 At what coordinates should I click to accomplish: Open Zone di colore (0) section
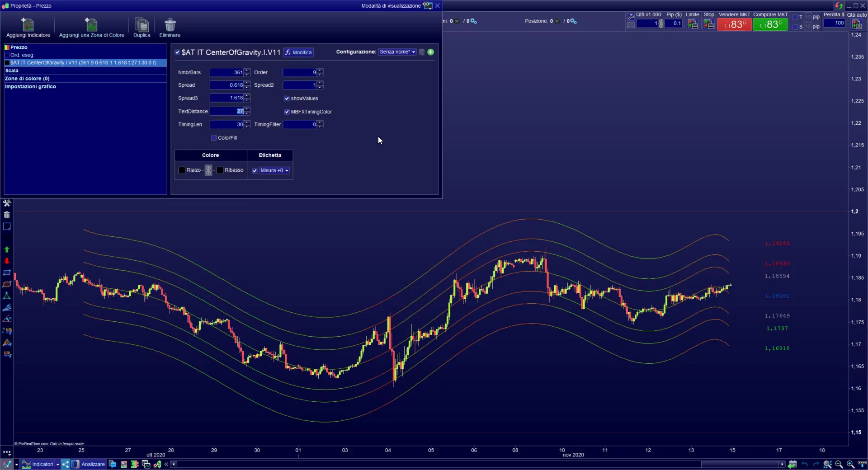(x=85, y=79)
